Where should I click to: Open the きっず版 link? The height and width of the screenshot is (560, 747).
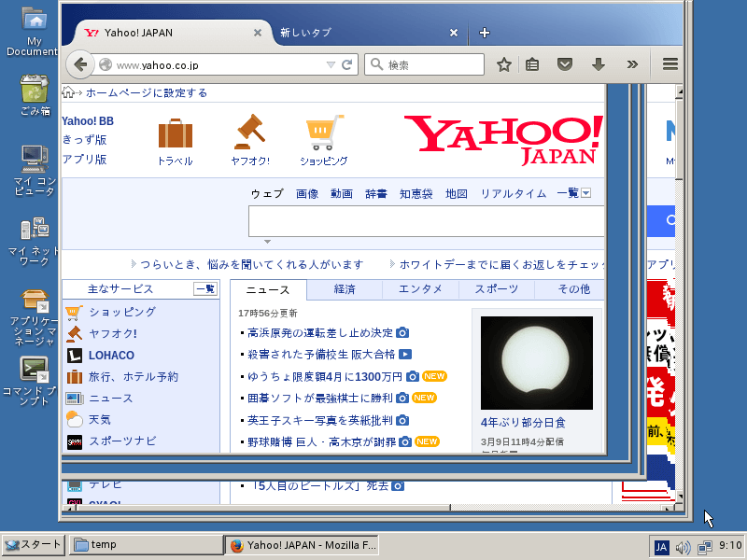[x=85, y=139]
